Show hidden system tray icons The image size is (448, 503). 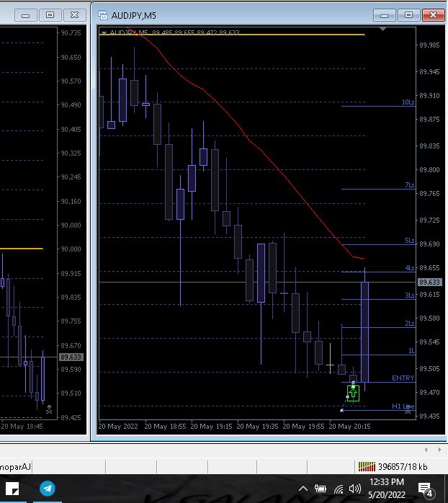tap(303, 489)
